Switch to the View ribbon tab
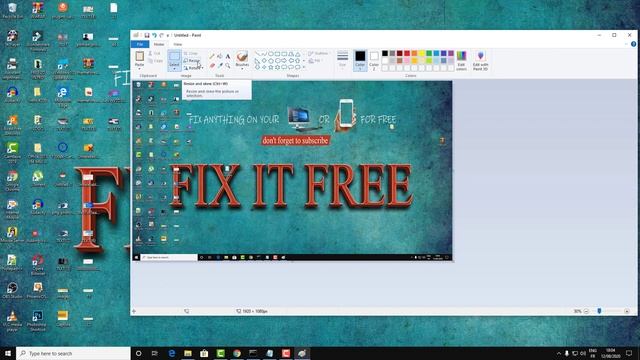Screen dimensions: 640x360 pos(178,44)
